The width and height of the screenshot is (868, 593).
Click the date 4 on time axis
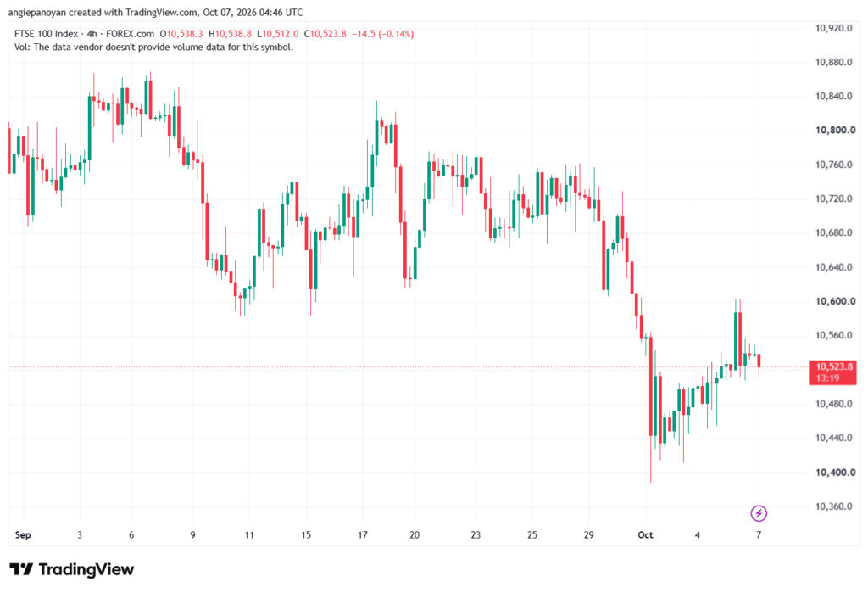coord(698,534)
